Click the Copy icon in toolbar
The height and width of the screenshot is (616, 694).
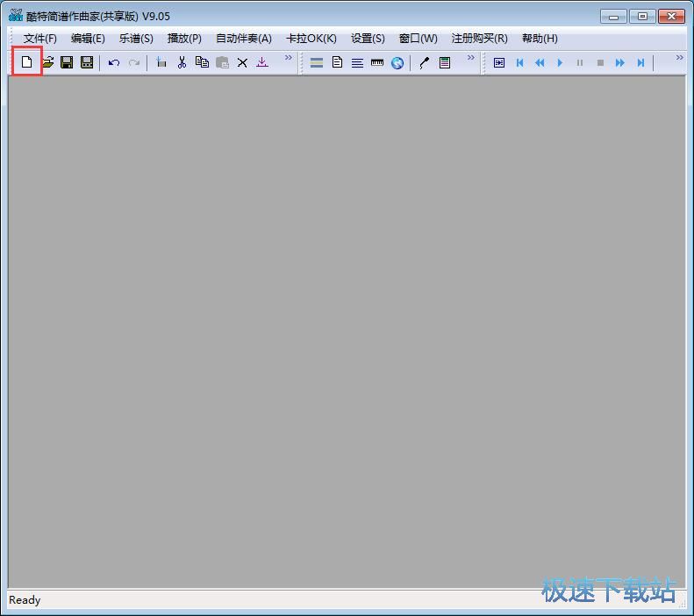(202, 62)
